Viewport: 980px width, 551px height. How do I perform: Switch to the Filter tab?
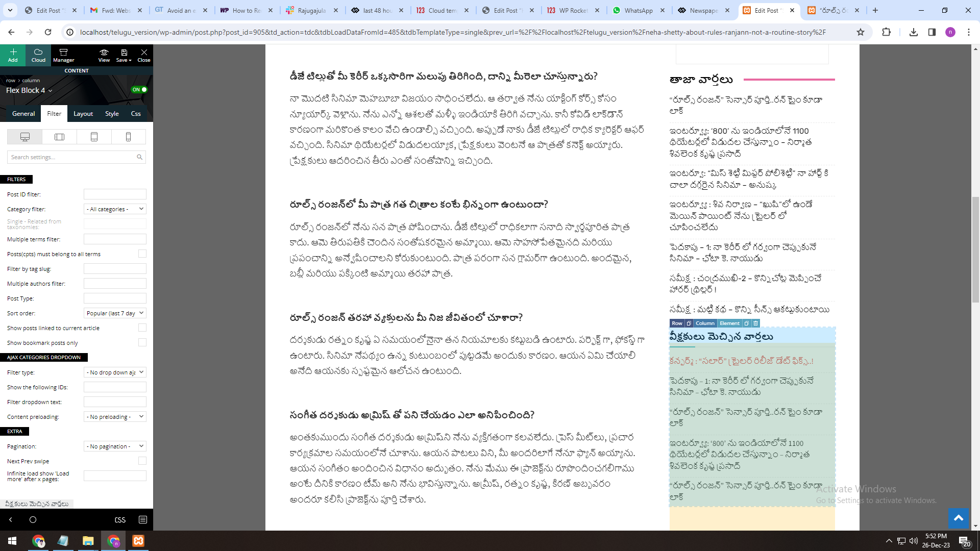[54, 114]
